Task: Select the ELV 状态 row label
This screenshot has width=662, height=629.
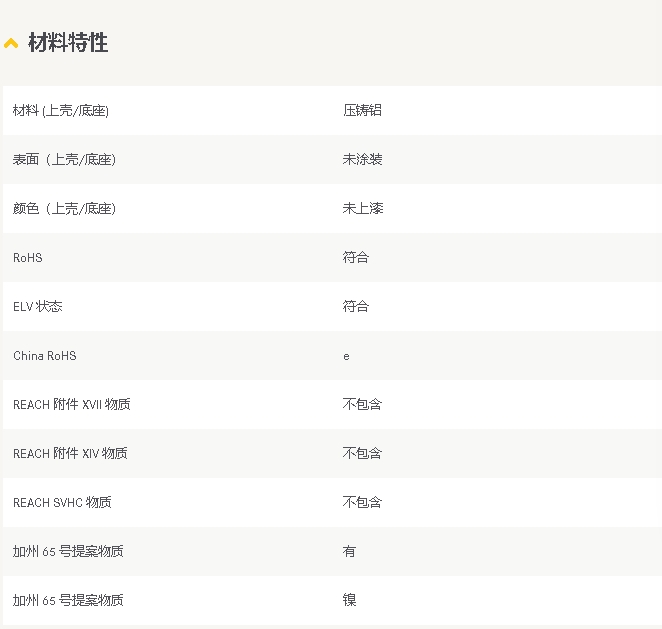Action: 38,307
